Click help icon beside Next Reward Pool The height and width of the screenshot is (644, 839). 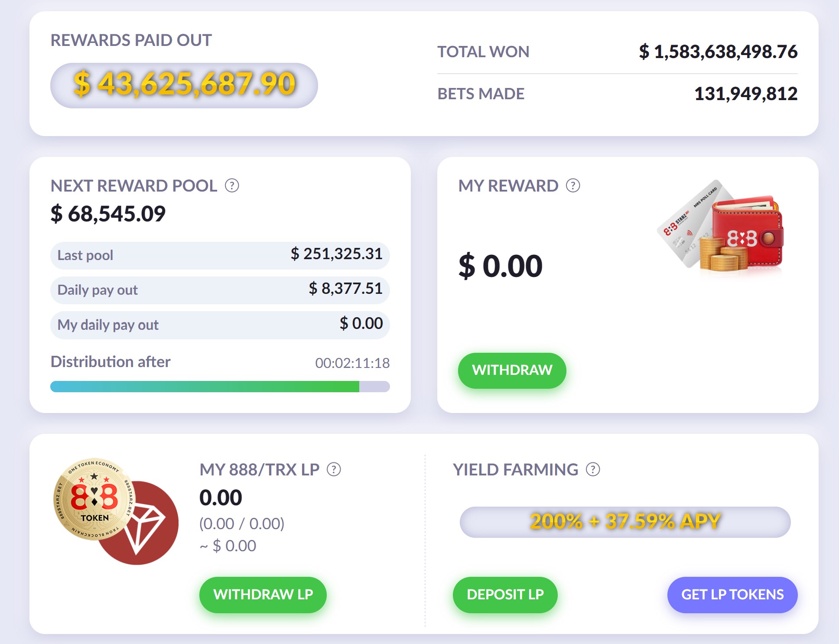coord(232,186)
